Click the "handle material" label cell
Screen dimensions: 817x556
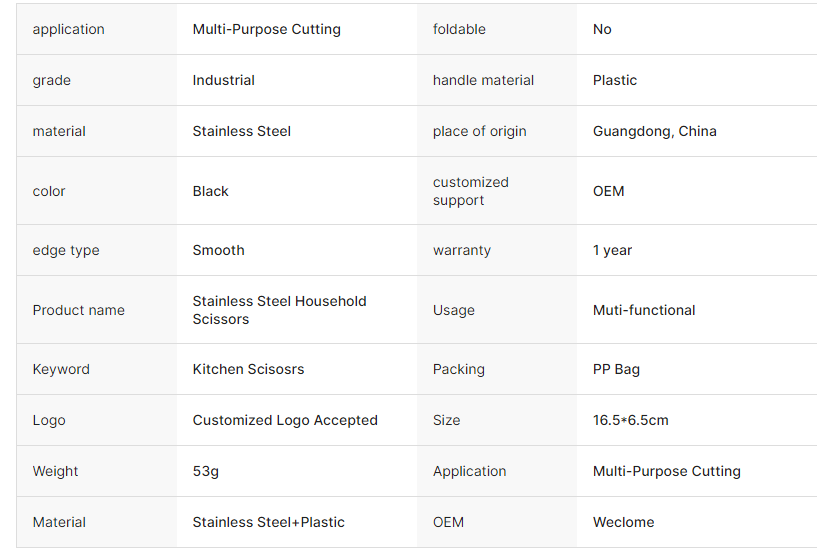coord(483,80)
